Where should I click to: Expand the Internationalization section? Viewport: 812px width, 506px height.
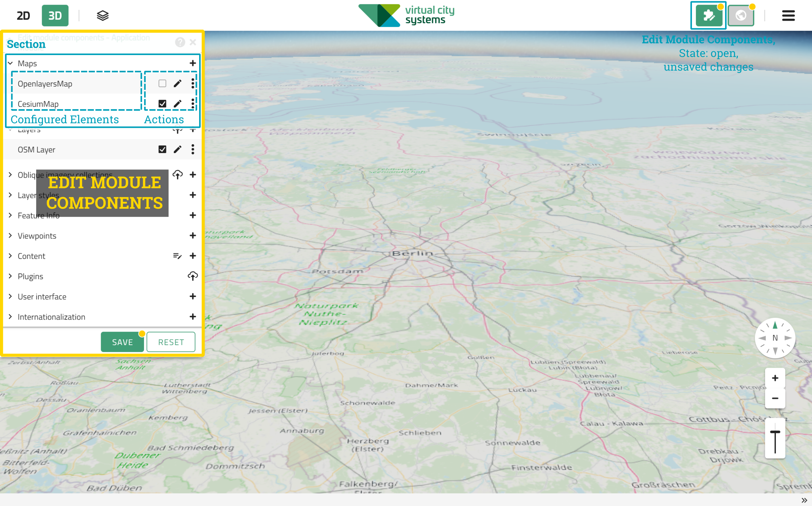point(10,317)
